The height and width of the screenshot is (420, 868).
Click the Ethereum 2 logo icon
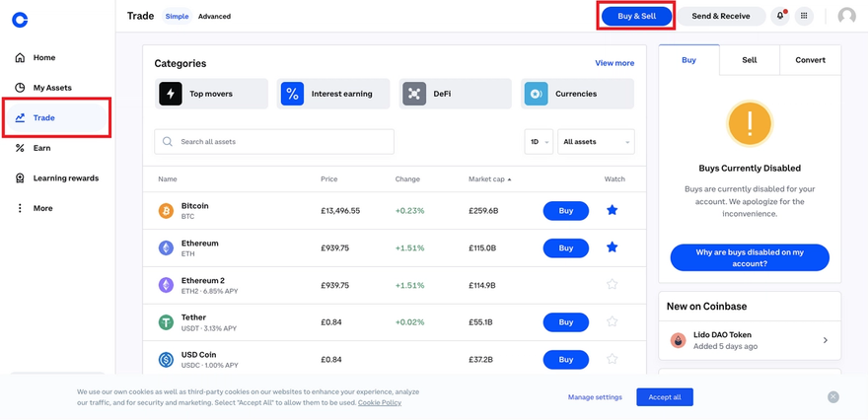166,285
